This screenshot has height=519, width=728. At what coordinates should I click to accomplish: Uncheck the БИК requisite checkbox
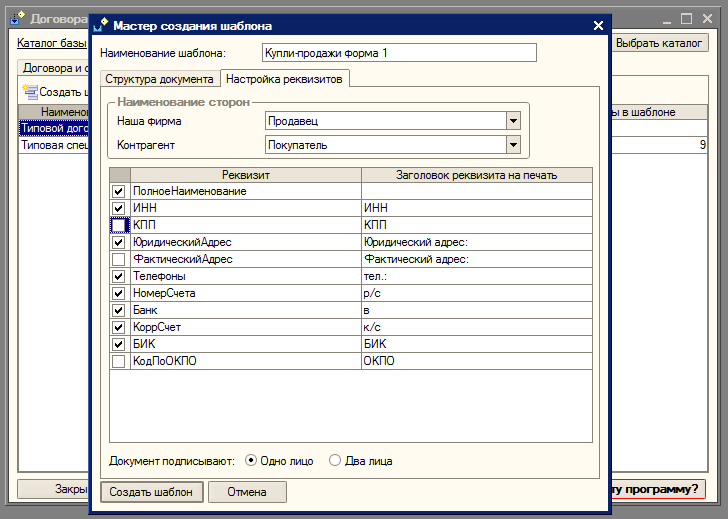119,344
